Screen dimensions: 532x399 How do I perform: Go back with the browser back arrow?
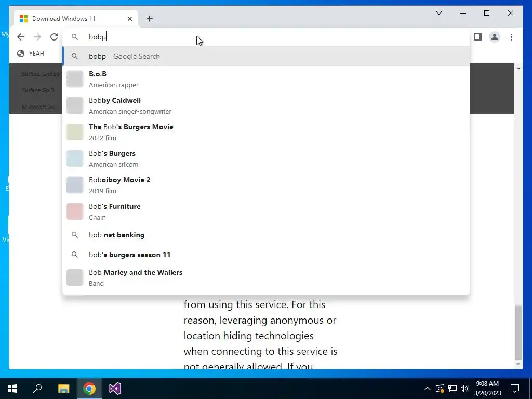[x=21, y=37]
